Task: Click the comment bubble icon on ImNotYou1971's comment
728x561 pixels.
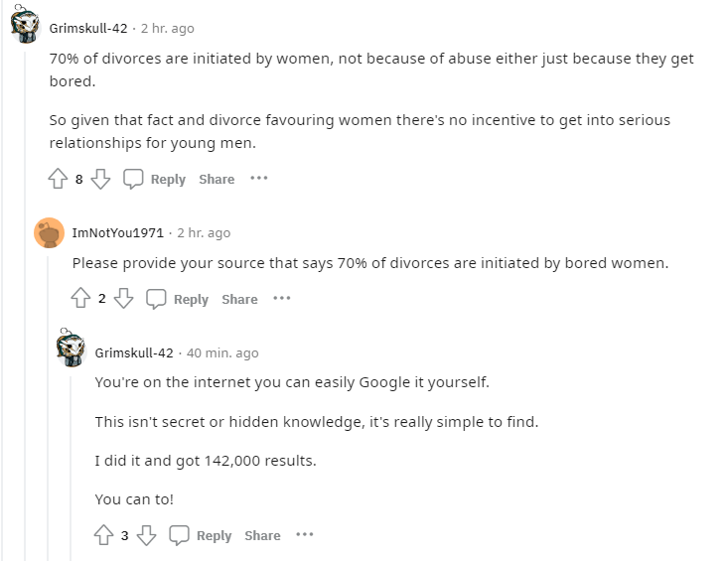Action: coord(156,298)
